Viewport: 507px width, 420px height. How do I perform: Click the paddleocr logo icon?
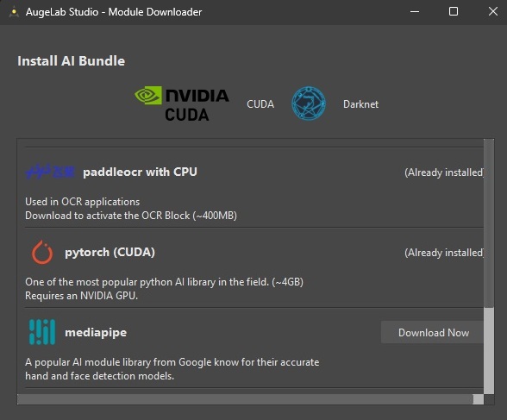click(50, 172)
